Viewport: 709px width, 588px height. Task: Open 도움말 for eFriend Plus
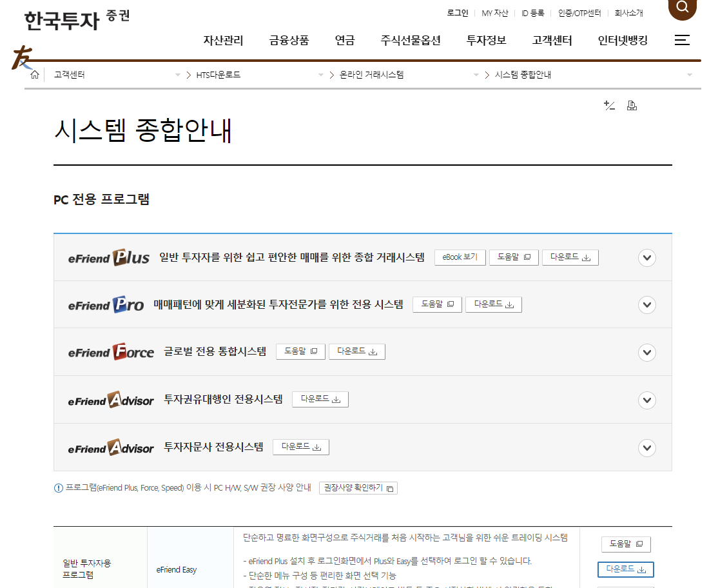pos(514,257)
